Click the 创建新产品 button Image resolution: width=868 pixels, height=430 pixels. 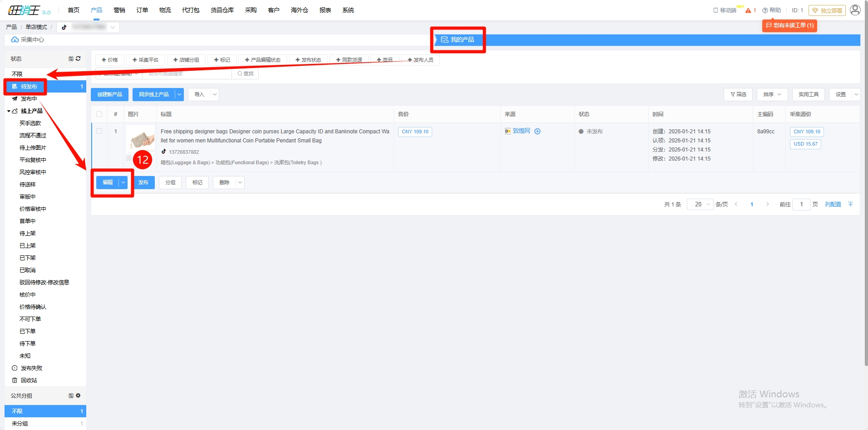tap(109, 94)
